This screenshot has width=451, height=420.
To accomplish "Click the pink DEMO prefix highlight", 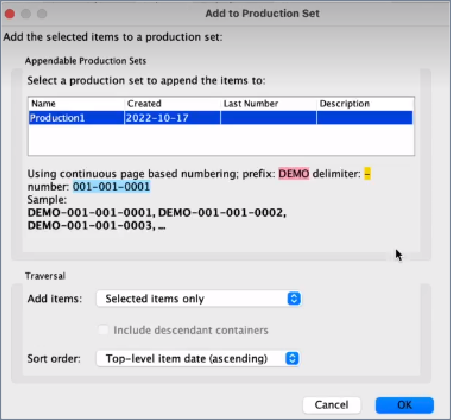I will pos(294,174).
